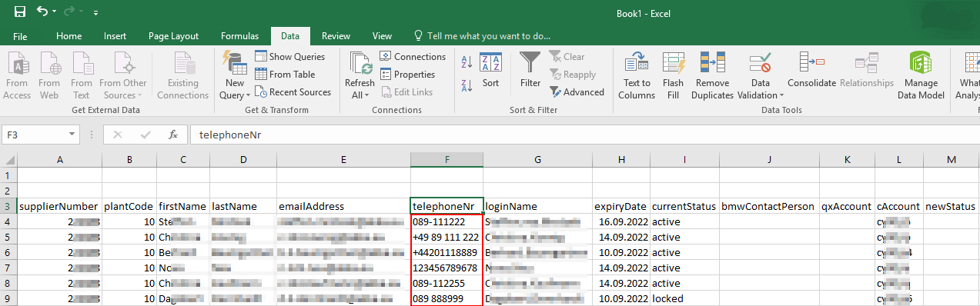980x306 pixels.
Task: Click the Reapply filter button
Action: point(573,75)
